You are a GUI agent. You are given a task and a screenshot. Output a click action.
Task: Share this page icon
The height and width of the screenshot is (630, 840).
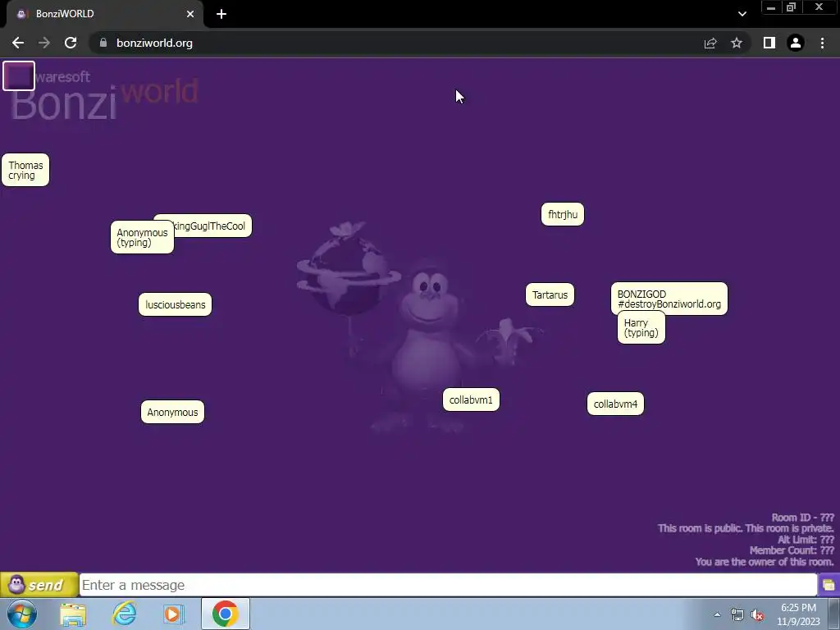710,43
